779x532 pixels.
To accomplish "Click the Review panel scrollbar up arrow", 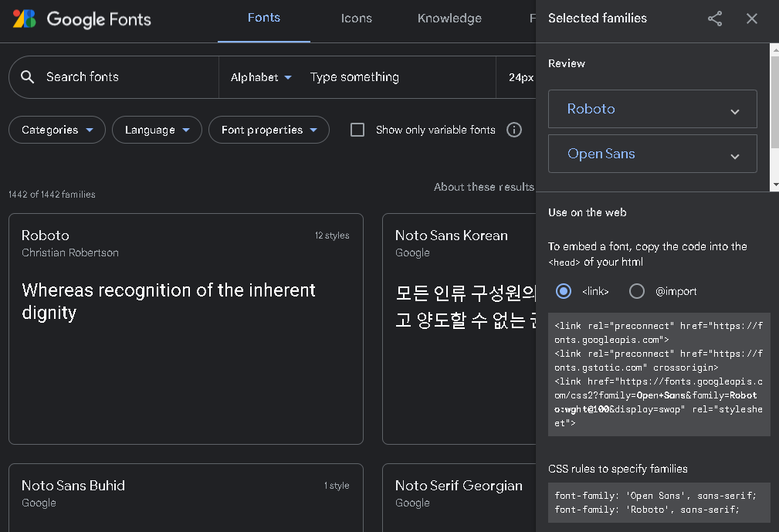I will pyautogui.click(x=775, y=49).
